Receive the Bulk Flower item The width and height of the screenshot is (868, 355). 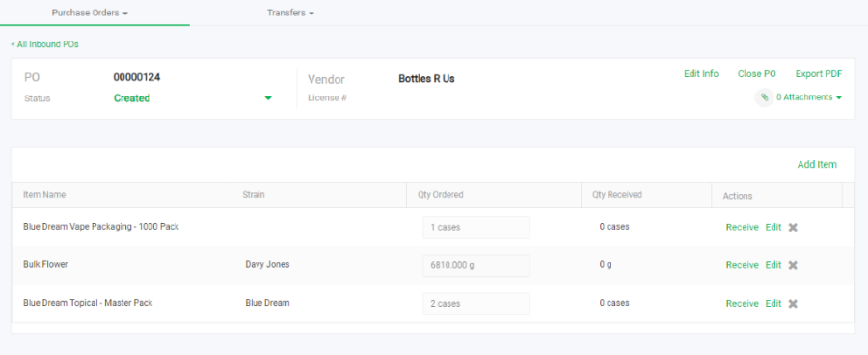[x=742, y=265]
